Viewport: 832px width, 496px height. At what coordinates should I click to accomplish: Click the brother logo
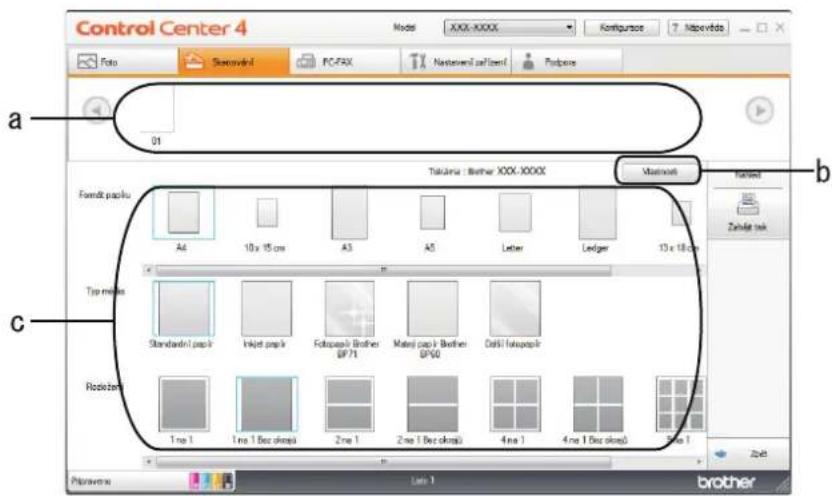point(726,482)
